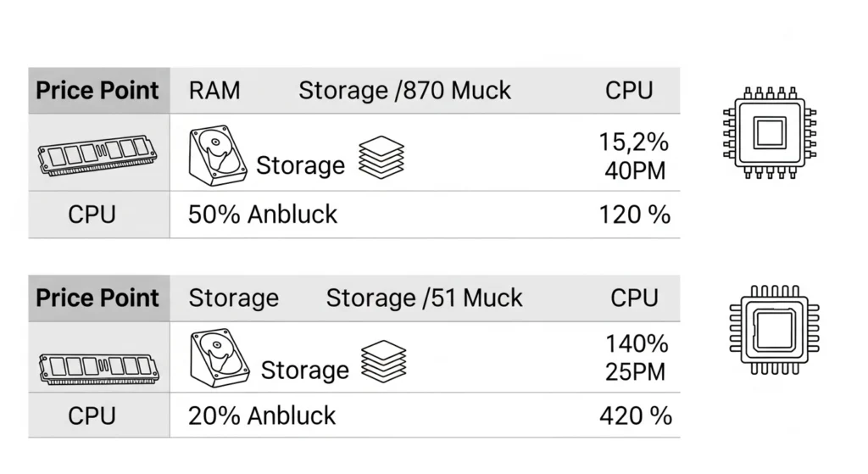Click the hard drive icon in bottom table
The image size is (868, 474).
coord(220,360)
